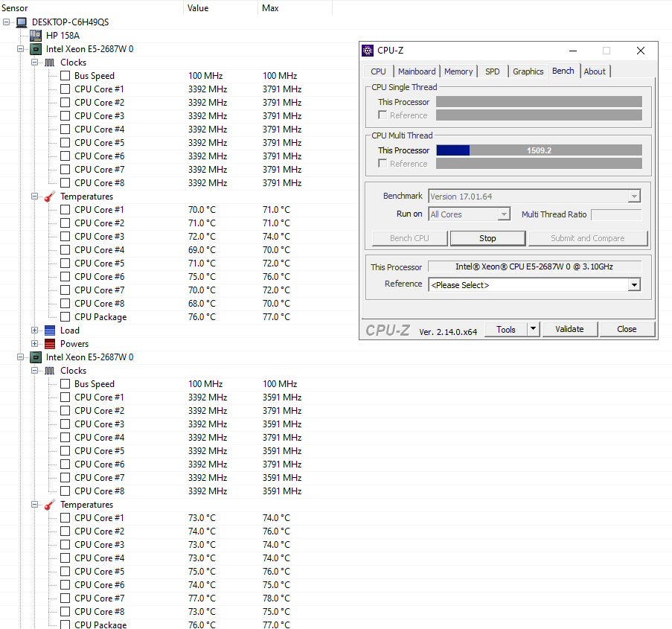672x629 pixels.
Task: Collapse the second CPU's Temperatures group
Action: [35, 505]
